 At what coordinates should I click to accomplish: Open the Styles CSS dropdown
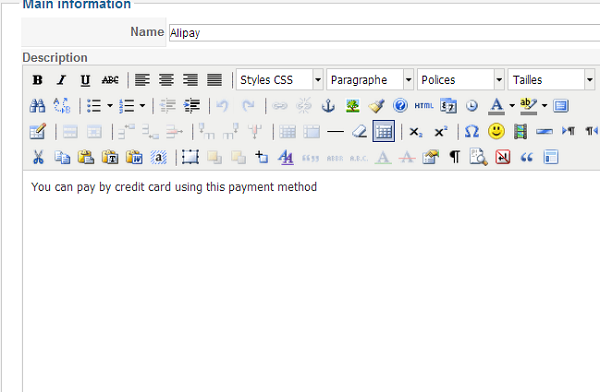[x=280, y=80]
